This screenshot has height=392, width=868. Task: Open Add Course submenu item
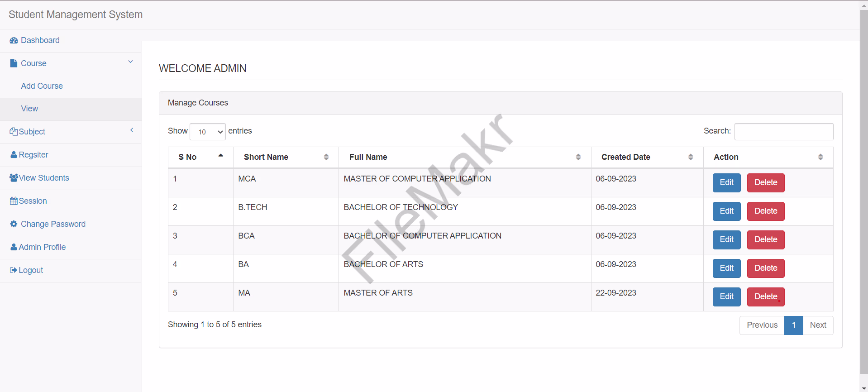tap(71, 86)
